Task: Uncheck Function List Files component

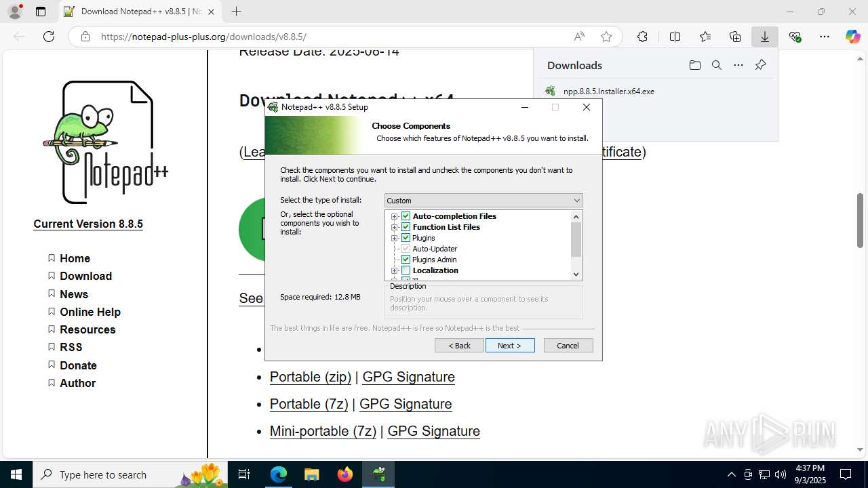Action: pyautogui.click(x=406, y=227)
